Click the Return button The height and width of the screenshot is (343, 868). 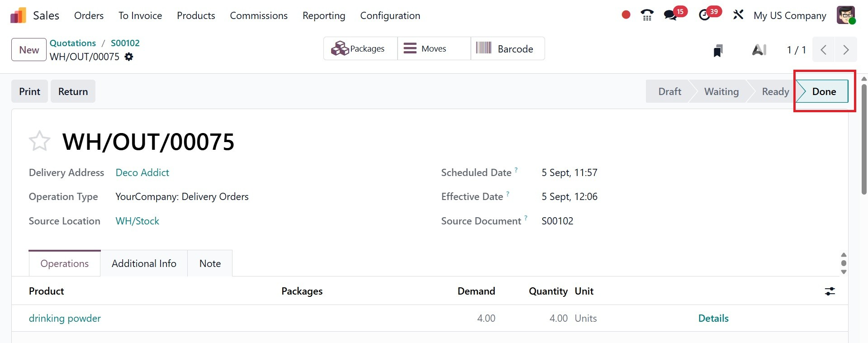pyautogui.click(x=73, y=91)
